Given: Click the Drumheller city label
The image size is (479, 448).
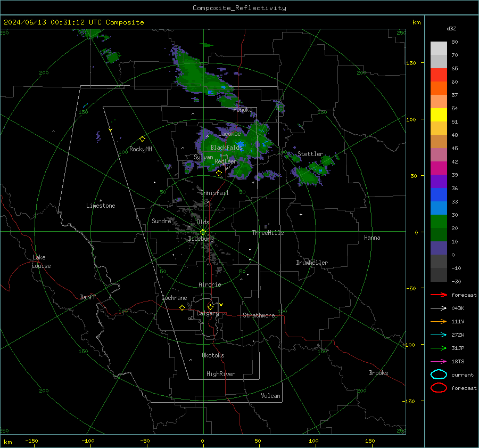Looking at the screenshot, I should click(x=312, y=263).
